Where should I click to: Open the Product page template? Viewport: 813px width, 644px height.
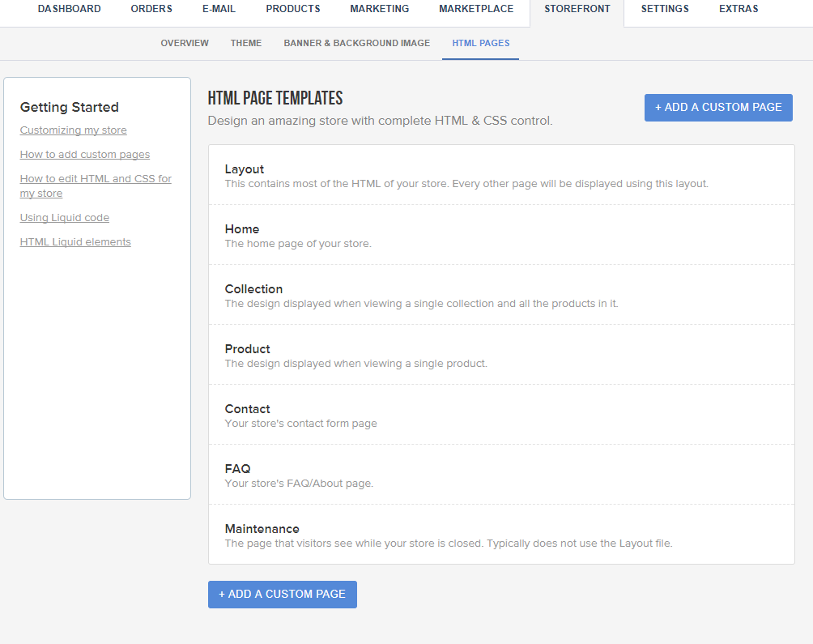click(x=501, y=355)
